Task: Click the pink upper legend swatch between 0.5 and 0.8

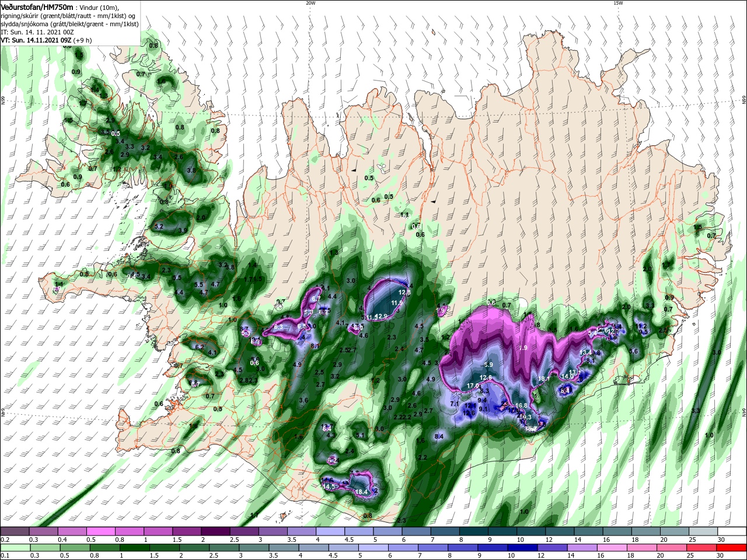Action: coord(101,531)
